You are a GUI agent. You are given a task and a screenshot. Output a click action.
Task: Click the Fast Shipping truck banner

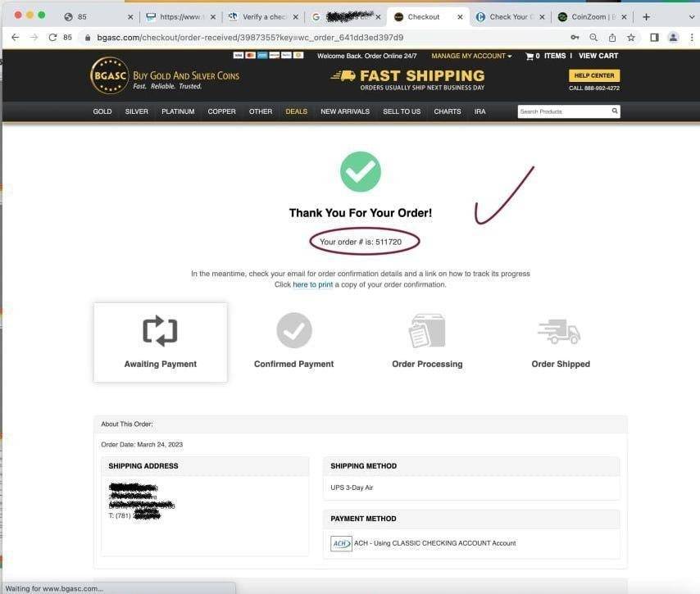pyautogui.click(x=408, y=80)
